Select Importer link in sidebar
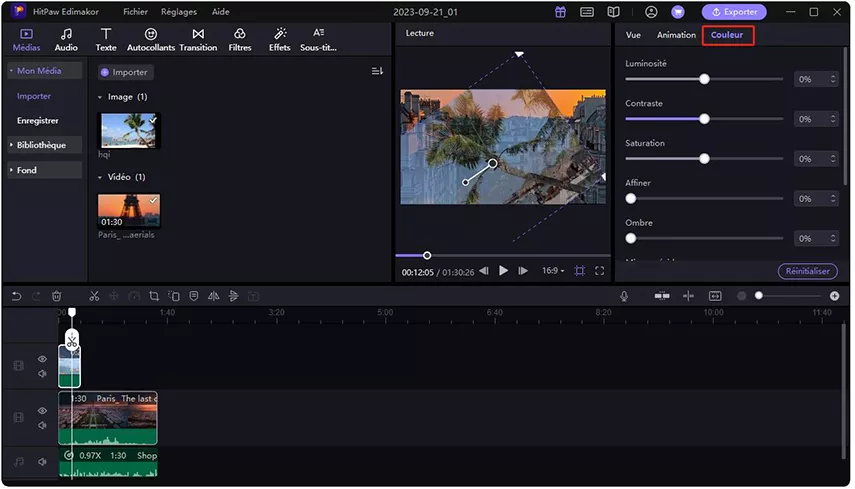855x489 pixels. coord(34,96)
